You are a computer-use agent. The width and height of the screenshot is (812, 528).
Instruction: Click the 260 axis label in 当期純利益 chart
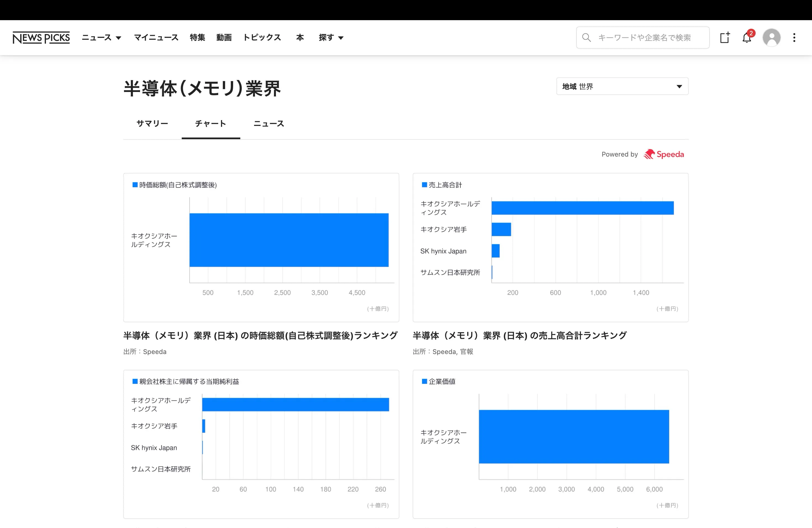(x=380, y=489)
